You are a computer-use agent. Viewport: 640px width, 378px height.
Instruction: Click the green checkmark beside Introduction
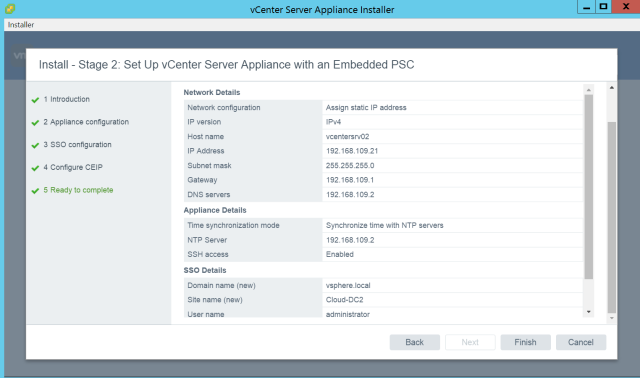[x=35, y=100]
